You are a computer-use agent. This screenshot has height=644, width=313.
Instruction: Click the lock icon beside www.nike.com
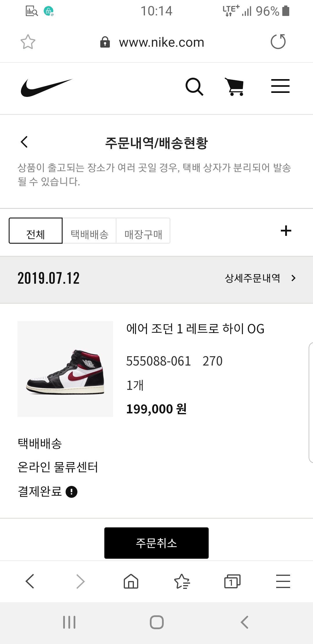105,42
